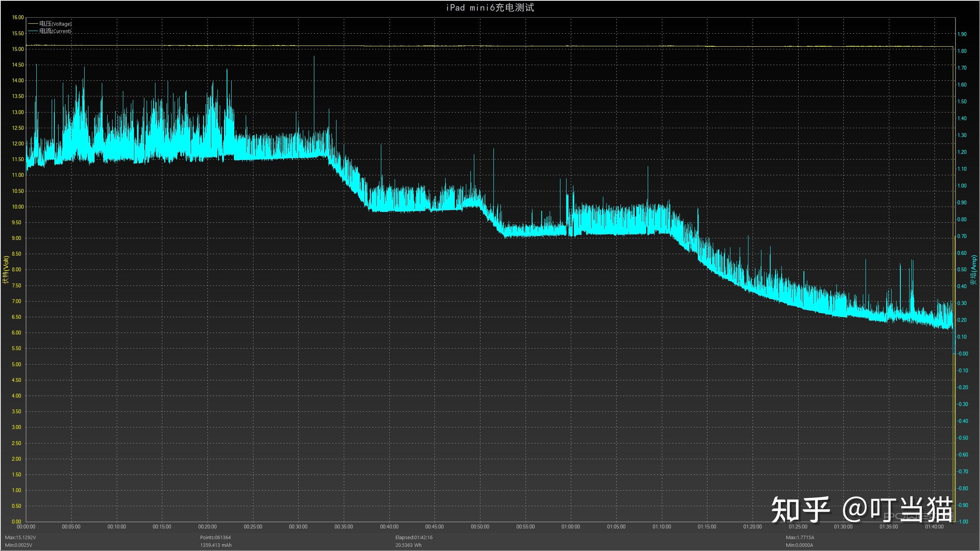Viewport: 980px width, 551px height.
Task: Click the 00:05:00 time axis label
Action: coord(71,527)
